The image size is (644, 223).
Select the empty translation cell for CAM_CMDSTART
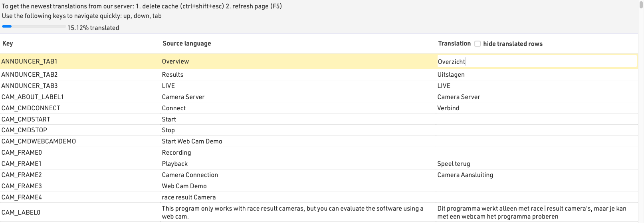pyautogui.click(x=536, y=119)
